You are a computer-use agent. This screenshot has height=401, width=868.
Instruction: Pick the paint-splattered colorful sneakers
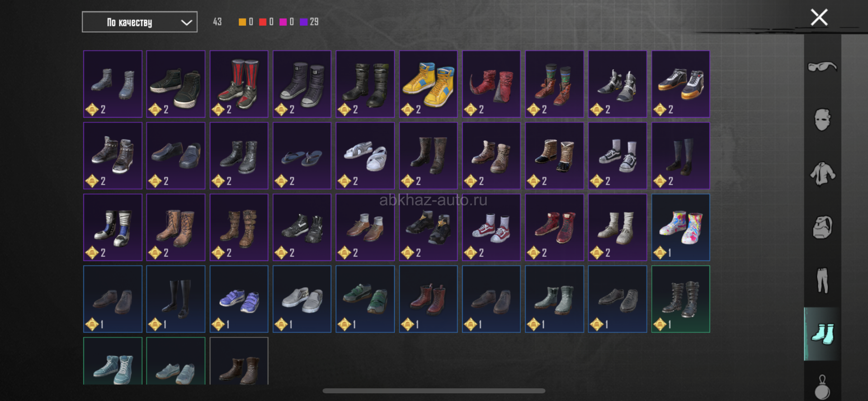click(x=680, y=227)
